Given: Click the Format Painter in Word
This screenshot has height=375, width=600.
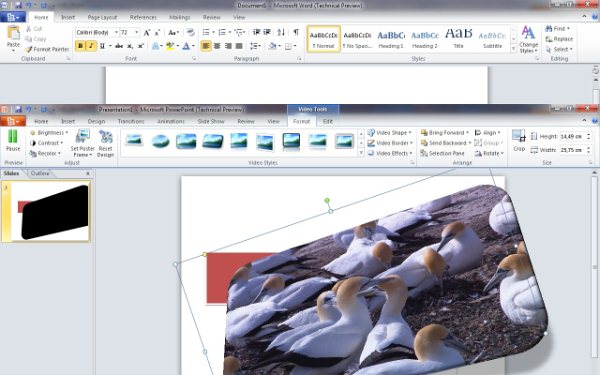Looking at the screenshot, I should tap(47, 49).
